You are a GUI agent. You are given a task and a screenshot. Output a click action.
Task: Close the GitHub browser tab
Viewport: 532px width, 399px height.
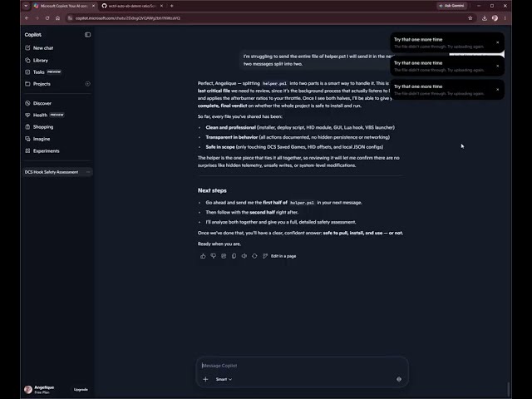161,6
